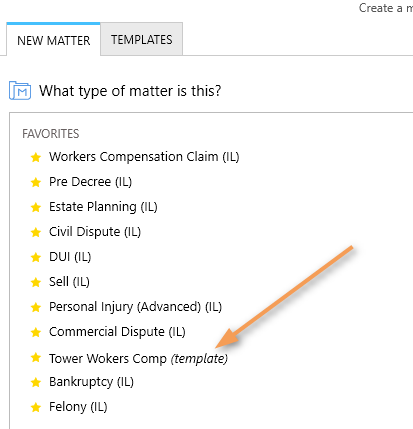
Task: Unfavorite Workers Compensation Claim star
Action: 36,157
